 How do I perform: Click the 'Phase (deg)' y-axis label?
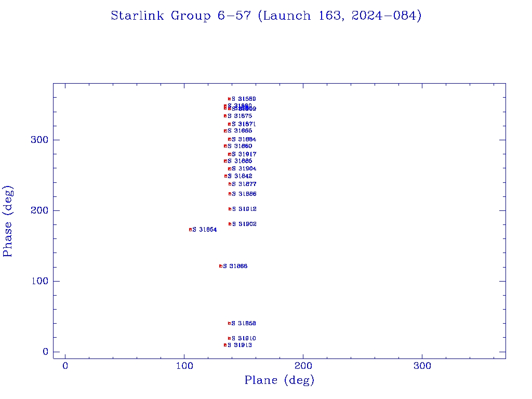pyautogui.click(x=7, y=221)
